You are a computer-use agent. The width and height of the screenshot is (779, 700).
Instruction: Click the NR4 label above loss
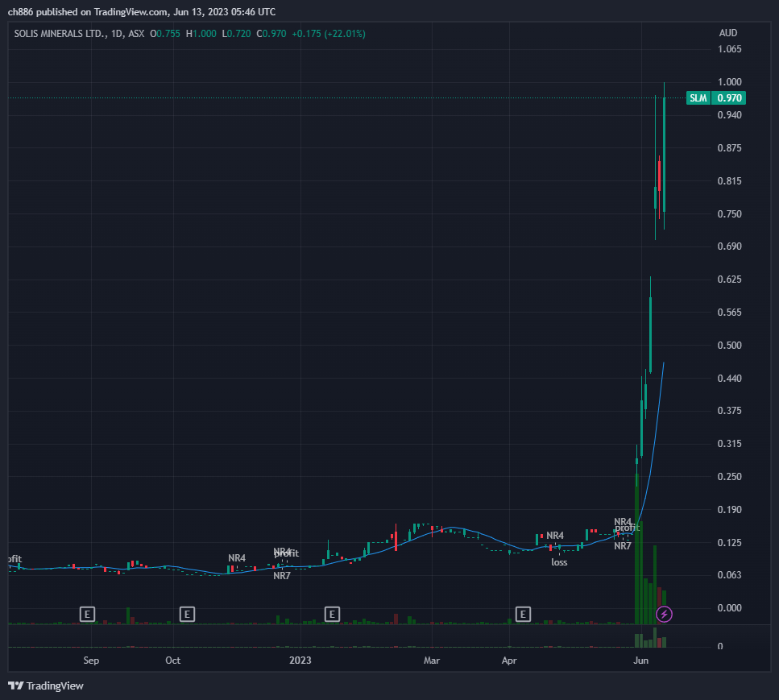pyautogui.click(x=555, y=536)
